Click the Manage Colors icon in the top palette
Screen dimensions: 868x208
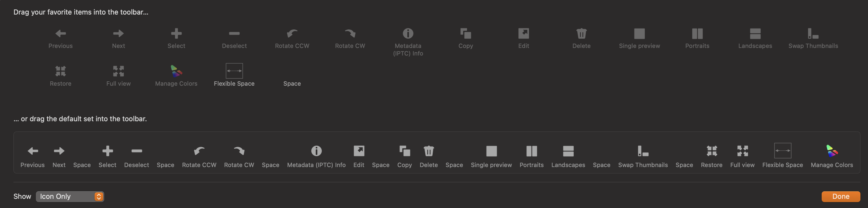tap(176, 71)
